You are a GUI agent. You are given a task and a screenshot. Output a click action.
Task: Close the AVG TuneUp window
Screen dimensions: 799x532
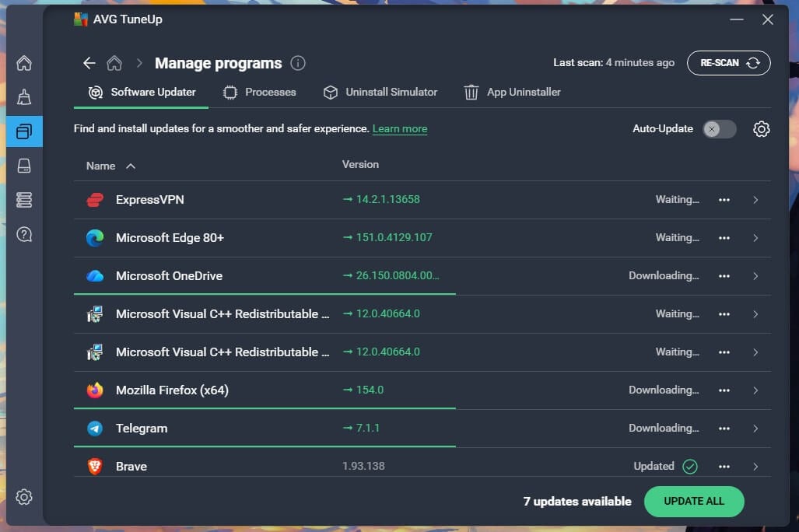767,20
